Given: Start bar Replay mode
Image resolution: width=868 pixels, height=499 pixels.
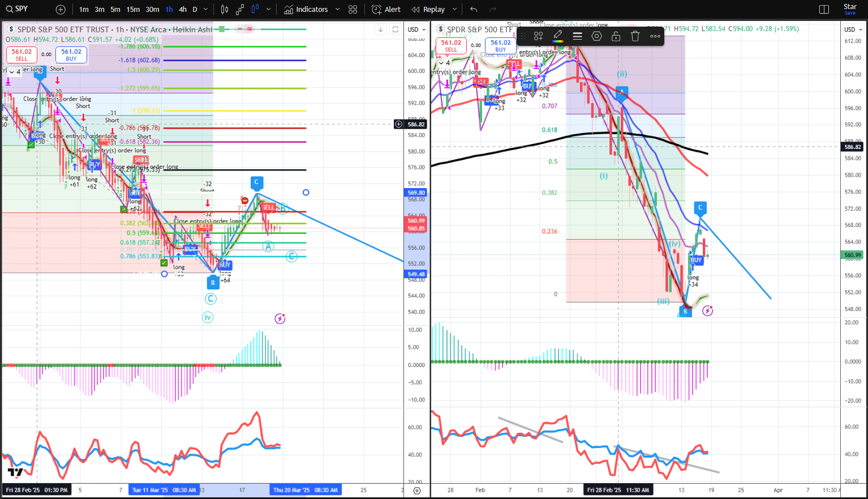Looking at the screenshot, I should pyautogui.click(x=428, y=10).
